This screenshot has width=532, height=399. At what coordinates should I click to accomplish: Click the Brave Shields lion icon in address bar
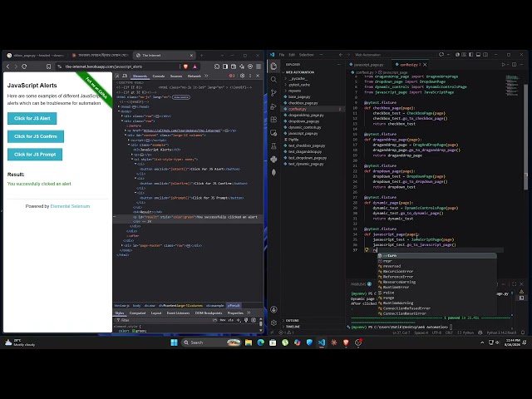click(185, 66)
